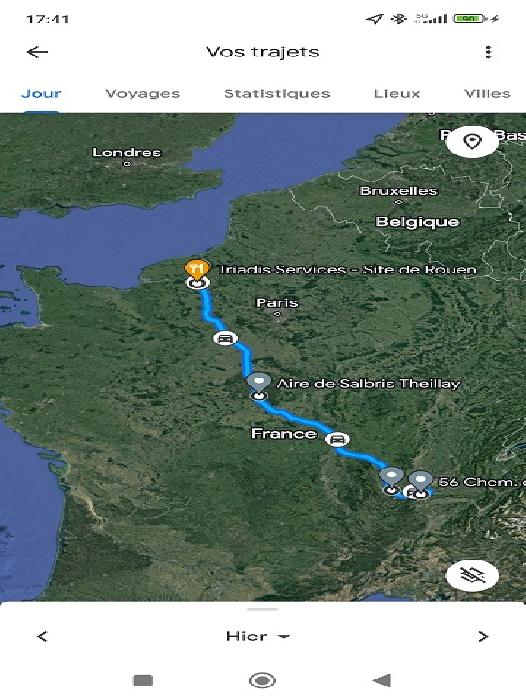Open the Lieux tab
Screen dimensions: 526x700
click(x=397, y=94)
